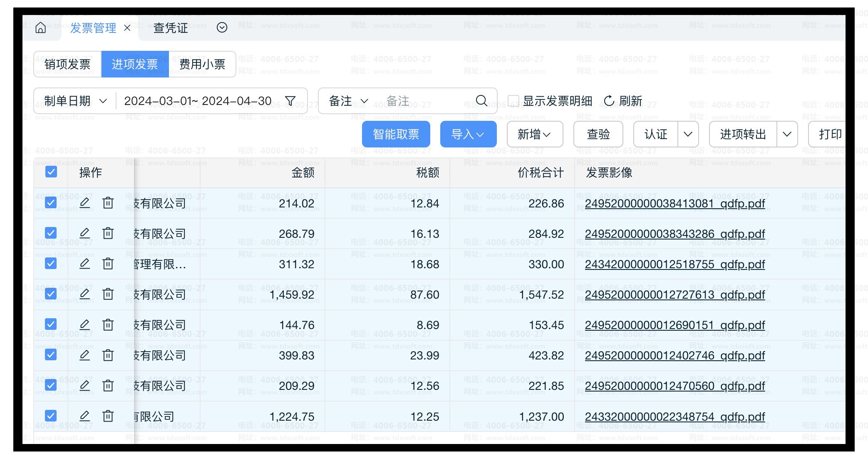The image size is (868, 459).
Task: Click the 智能取票 button
Action: click(x=396, y=134)
